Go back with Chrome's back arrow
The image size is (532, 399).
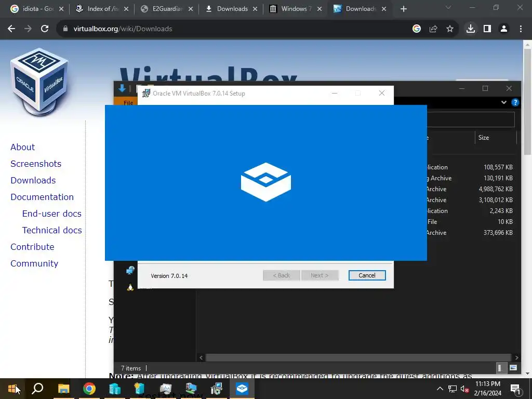click(11, 29)
